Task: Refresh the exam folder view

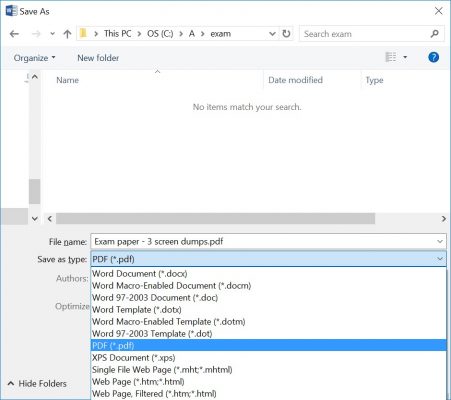Action: click(x=286, y=34)
